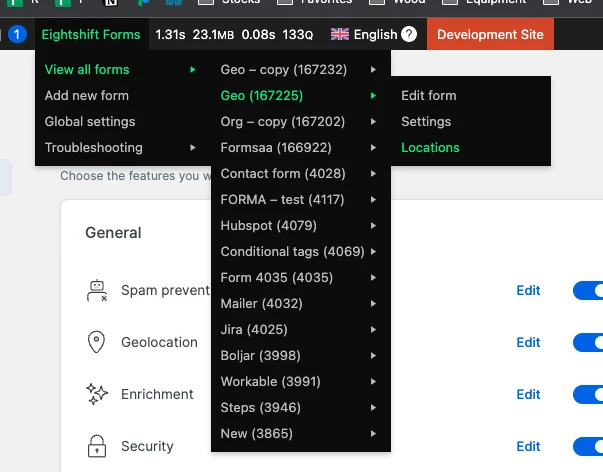Disable the Enrichment toggle

[589, 394]
